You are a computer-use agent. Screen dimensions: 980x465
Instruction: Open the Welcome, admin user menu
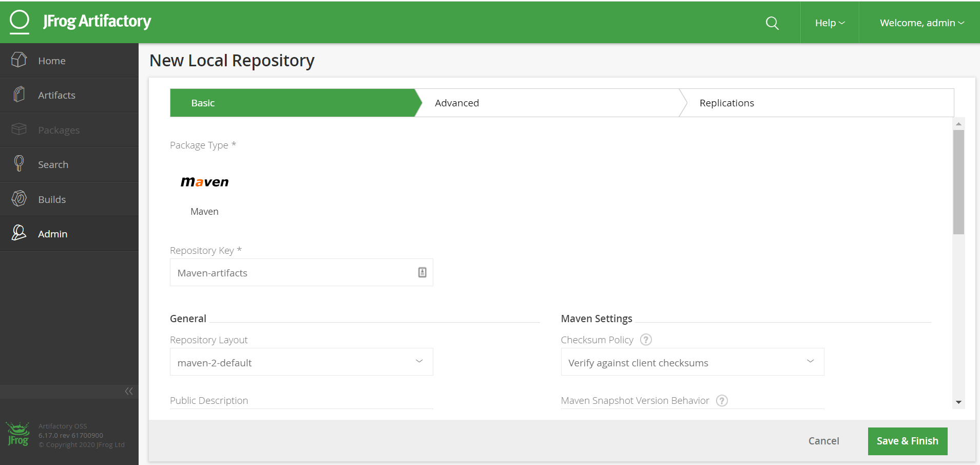[921, 23]
